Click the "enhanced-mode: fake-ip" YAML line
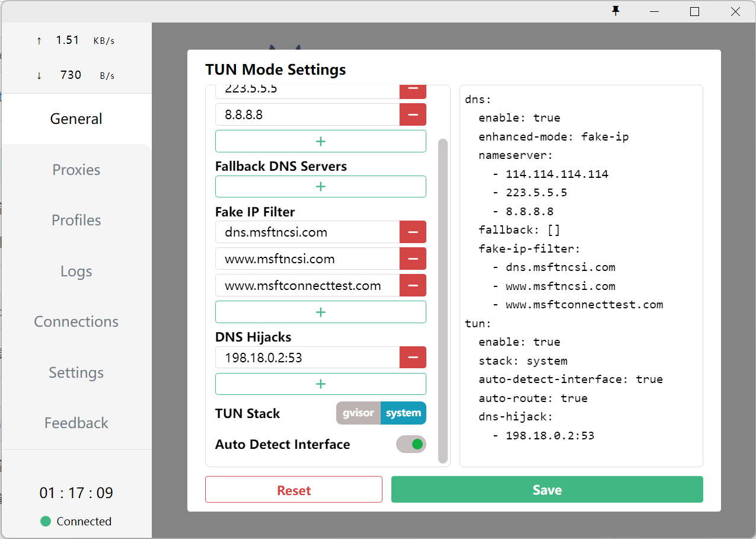756x539 pixels. [x=554, y=137]
